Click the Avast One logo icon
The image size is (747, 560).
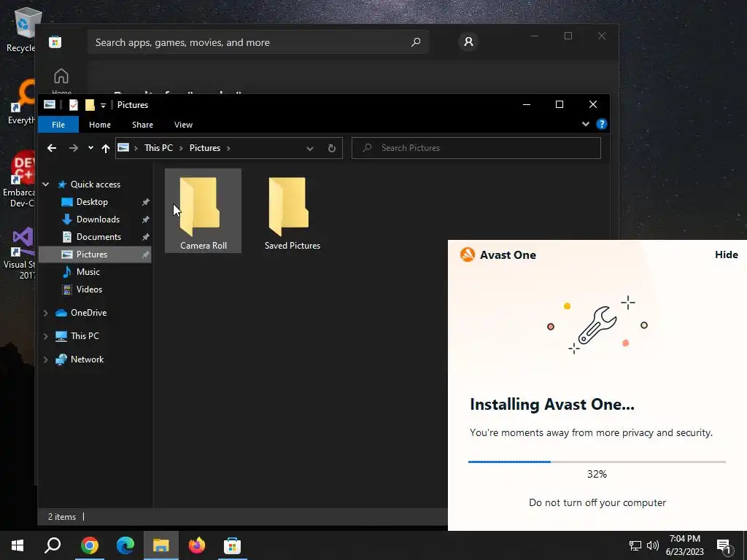point(468,254)
